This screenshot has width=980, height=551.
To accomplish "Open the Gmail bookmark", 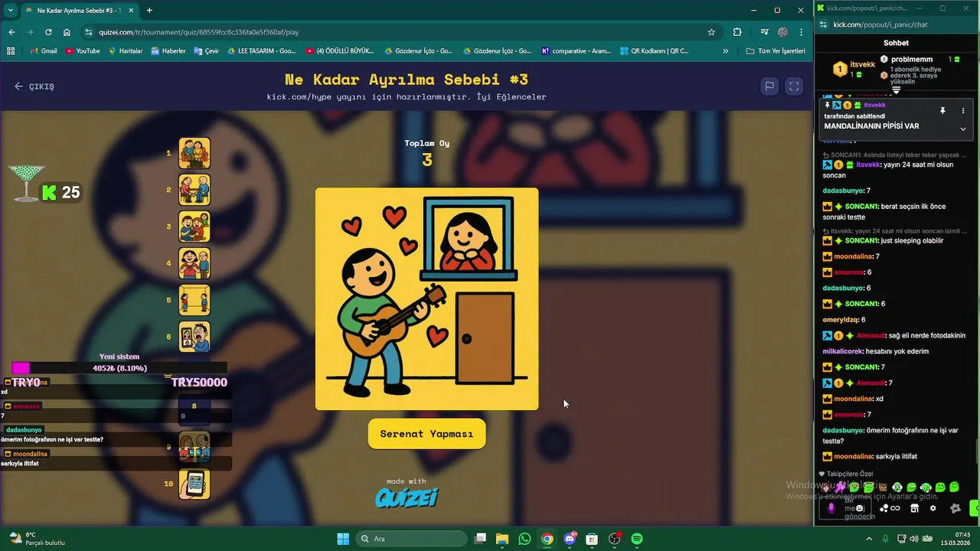I will point(44,51).
